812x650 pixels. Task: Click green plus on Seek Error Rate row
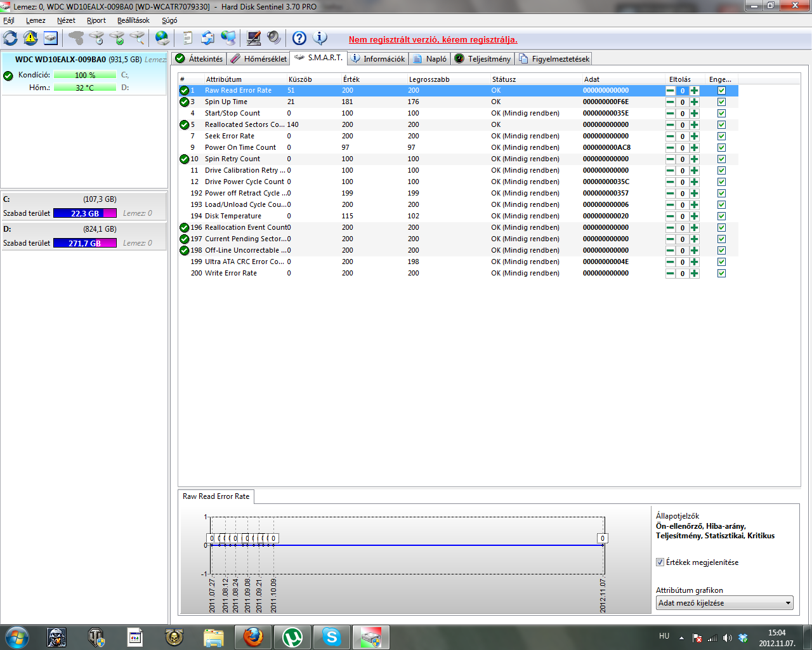(695, 136)
